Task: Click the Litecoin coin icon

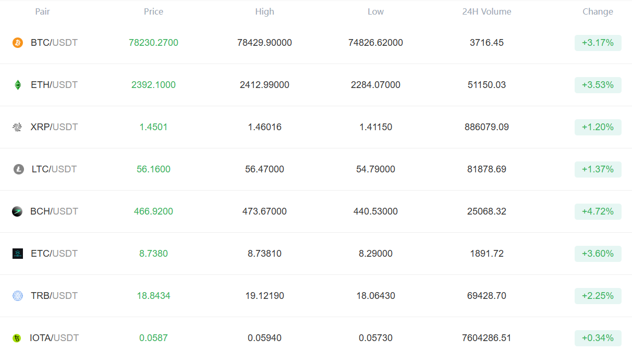Action: (x=18, y=169)
